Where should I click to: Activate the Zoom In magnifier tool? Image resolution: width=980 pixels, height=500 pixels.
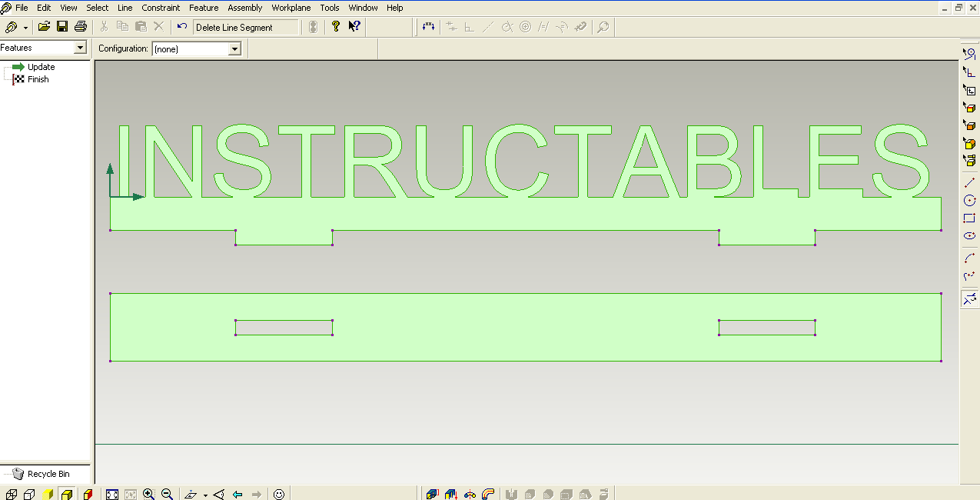(x=148, y=493)
